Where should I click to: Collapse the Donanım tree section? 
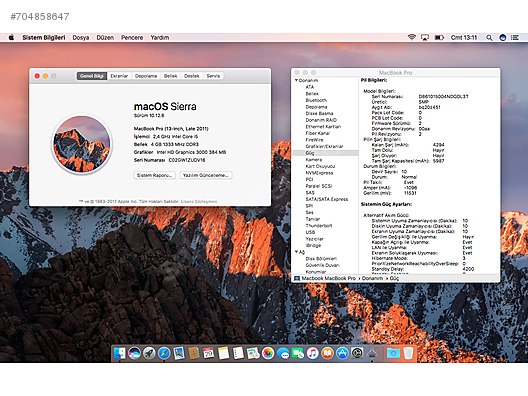(x=296, y=80)
